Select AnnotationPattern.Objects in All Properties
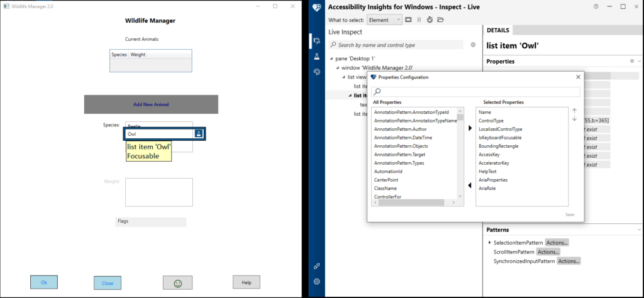Viewport: 644px width, 298px height. (401, 146)
